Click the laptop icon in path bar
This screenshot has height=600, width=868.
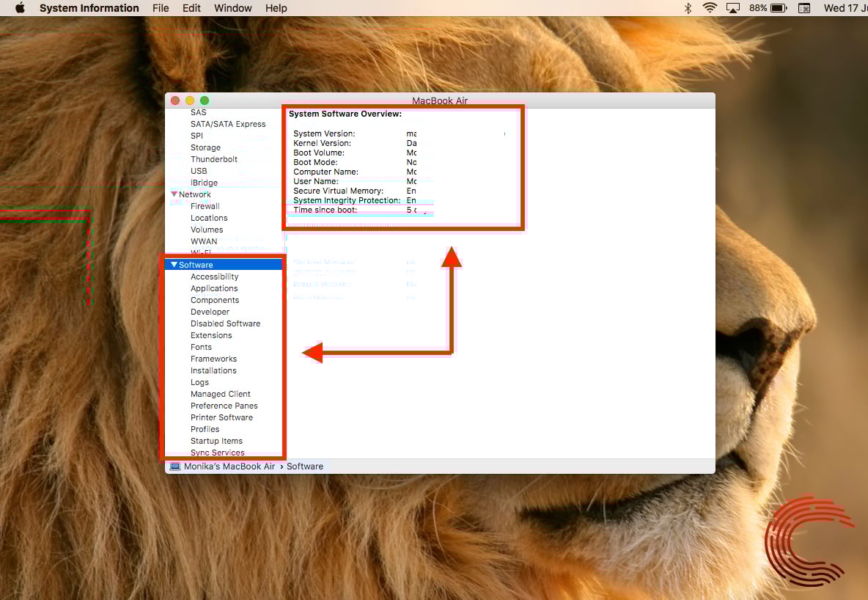tap(175, 467)
